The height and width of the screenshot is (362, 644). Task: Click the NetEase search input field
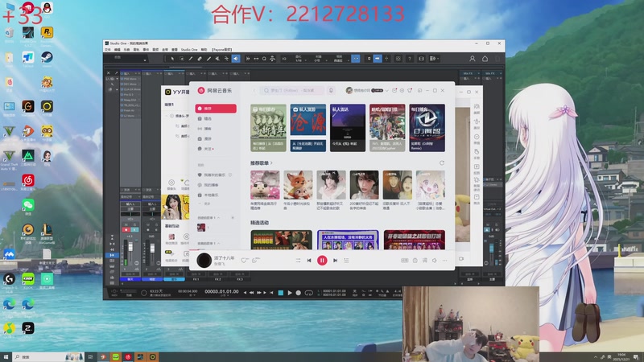point(292,90)
